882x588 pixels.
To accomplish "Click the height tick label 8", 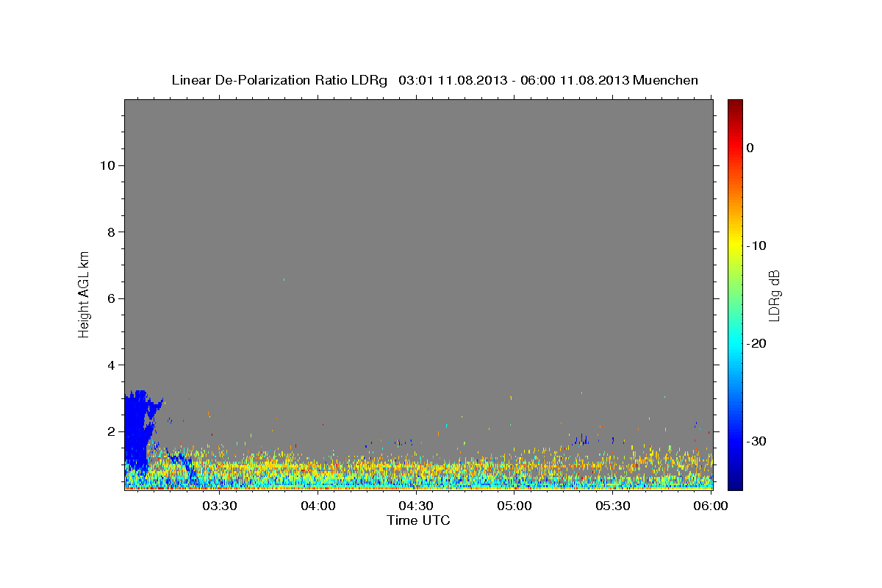I will click(x=110, y=232).
